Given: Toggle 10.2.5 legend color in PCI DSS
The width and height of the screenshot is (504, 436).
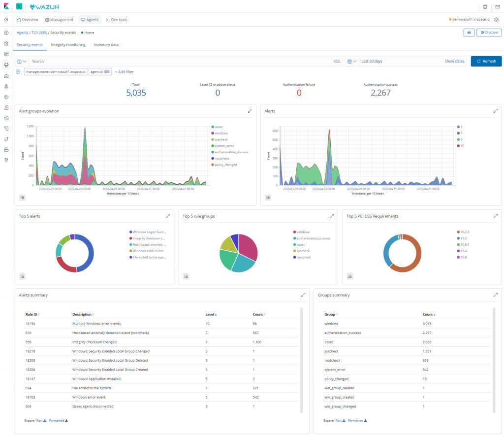Looking at the screenshot, I should pyautogui.click(x=458, y=232).
